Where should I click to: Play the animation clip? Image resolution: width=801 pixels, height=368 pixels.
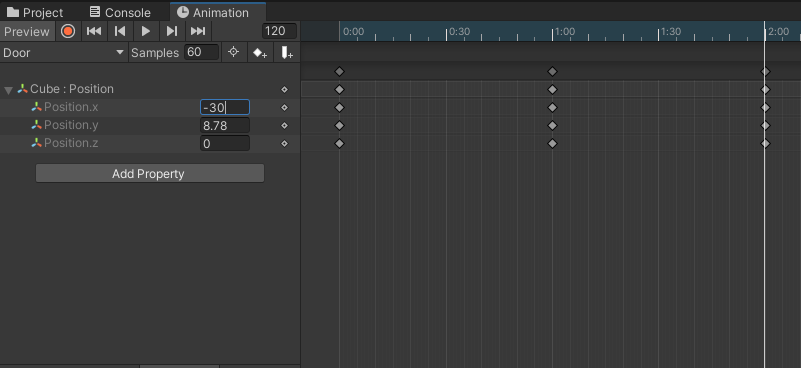coord(146,32)
